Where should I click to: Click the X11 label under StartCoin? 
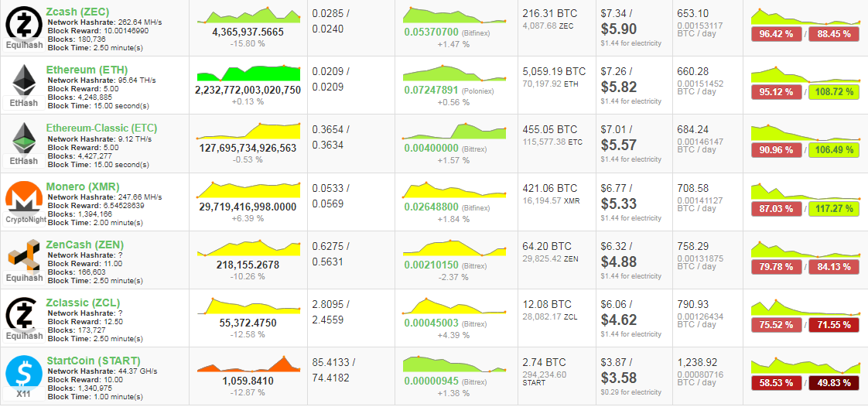click(x=23, y=394)
